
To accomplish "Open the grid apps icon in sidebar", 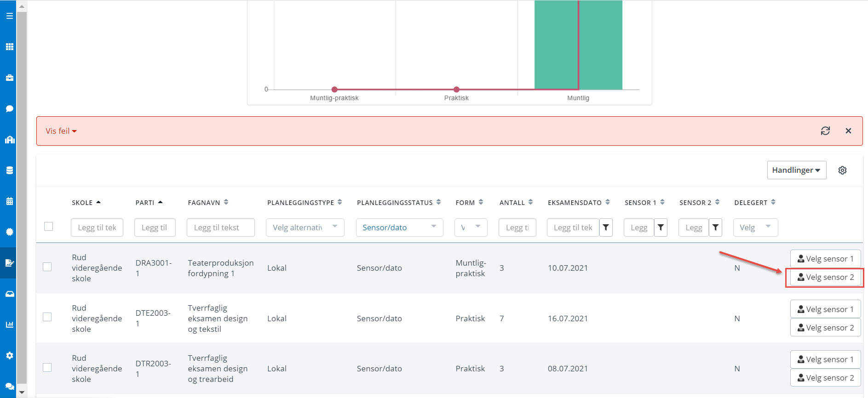I will coord(9,47).
